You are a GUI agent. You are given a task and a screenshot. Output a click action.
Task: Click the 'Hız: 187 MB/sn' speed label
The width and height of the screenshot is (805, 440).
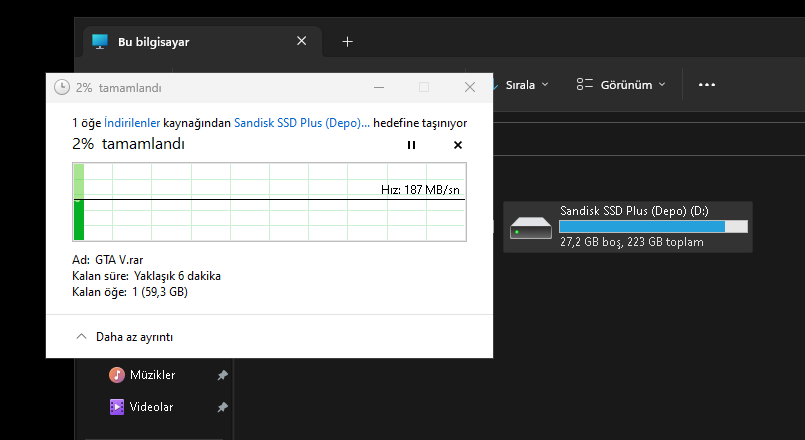420,190
